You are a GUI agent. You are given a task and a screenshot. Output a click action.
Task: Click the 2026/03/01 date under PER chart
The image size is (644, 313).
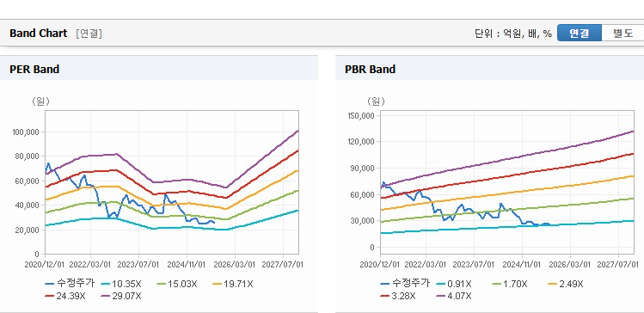coord(235,264)
